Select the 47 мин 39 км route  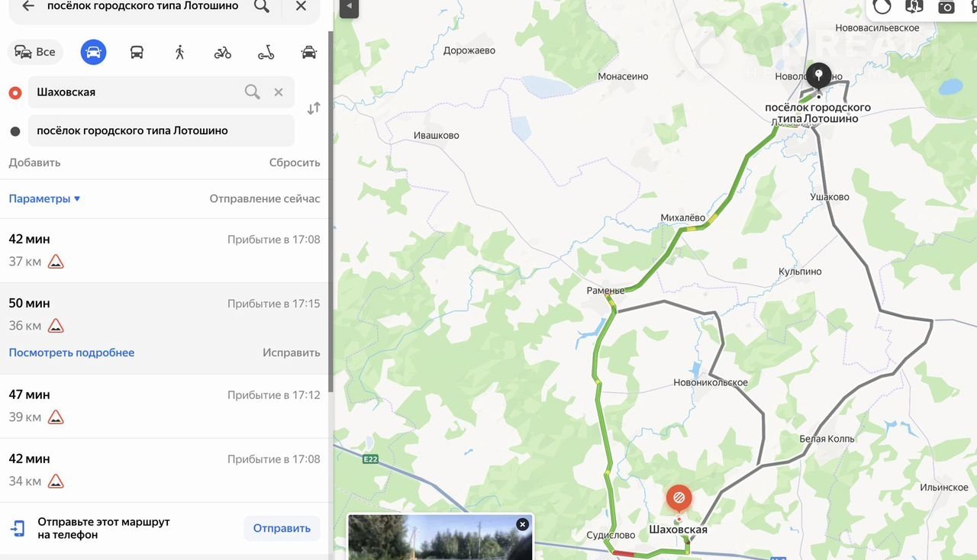click(x=164, y=406)
